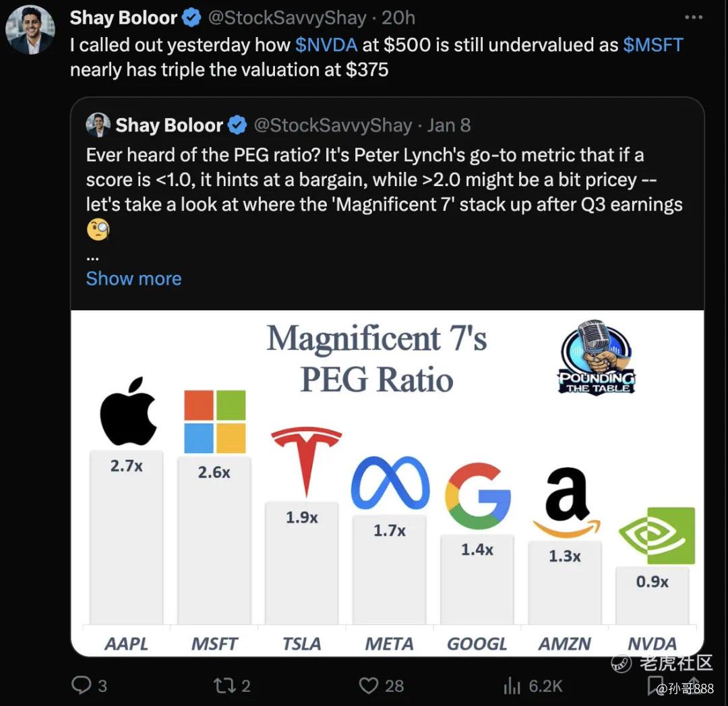Screen dimensions: 728x706
Task: Open the three-dot more options menu
Action: [693, 18]
